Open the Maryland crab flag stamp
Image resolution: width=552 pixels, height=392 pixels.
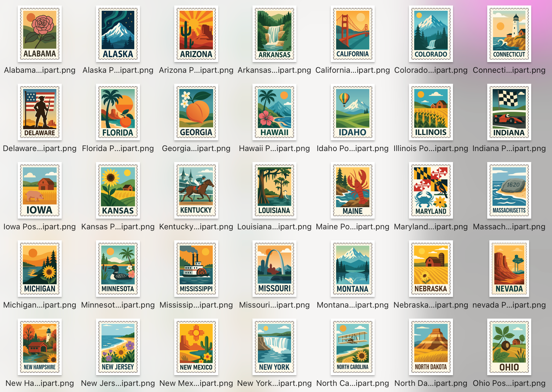[431, 190]
